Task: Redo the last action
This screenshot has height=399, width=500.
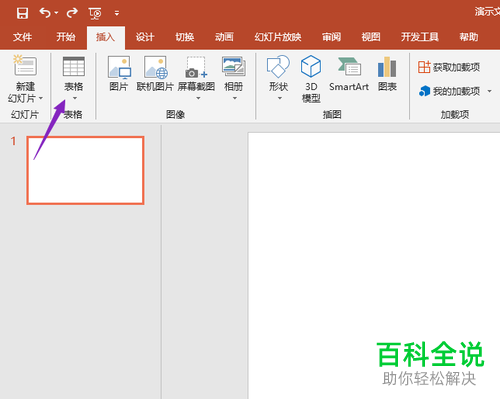Action: tap(72, 13)
